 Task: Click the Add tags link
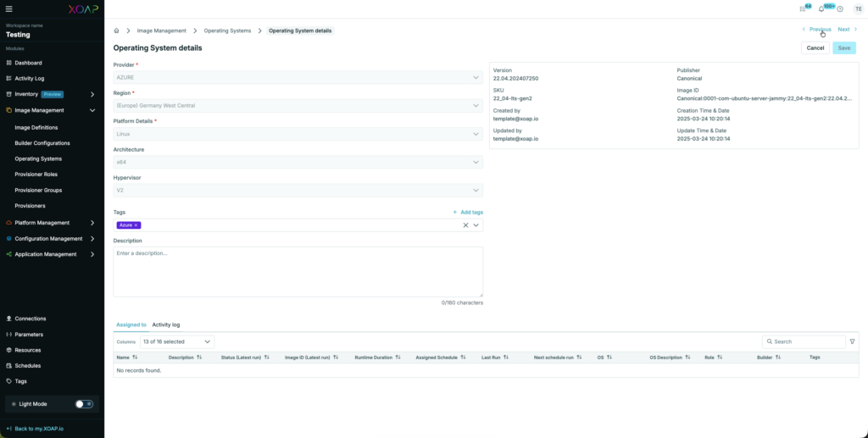(x=468, y=212)
